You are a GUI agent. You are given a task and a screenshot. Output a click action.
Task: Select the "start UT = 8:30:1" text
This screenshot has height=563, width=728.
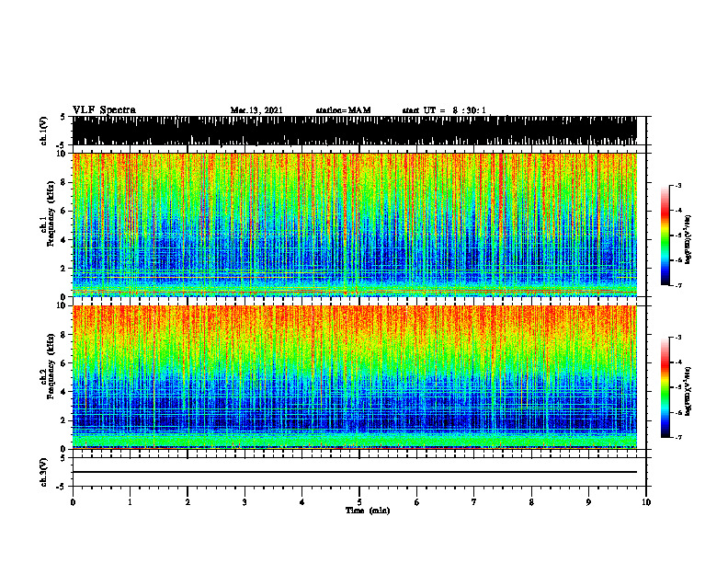(x=444, y=110)
